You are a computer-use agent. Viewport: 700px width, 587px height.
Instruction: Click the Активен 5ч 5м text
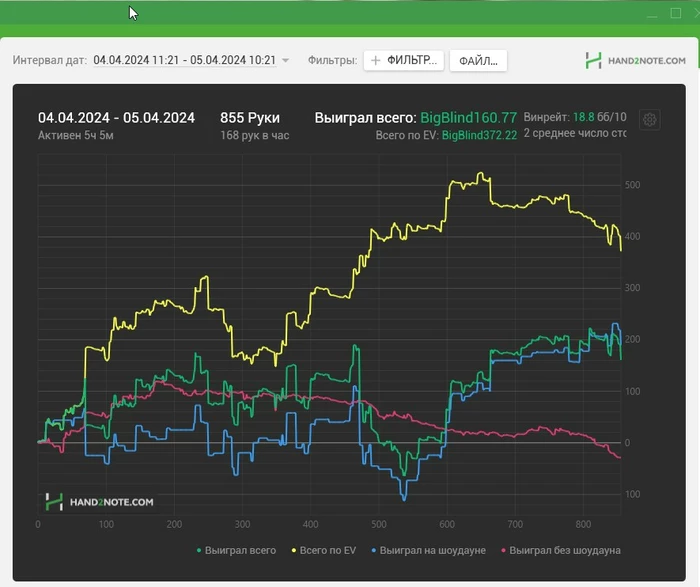click(75, 135)
